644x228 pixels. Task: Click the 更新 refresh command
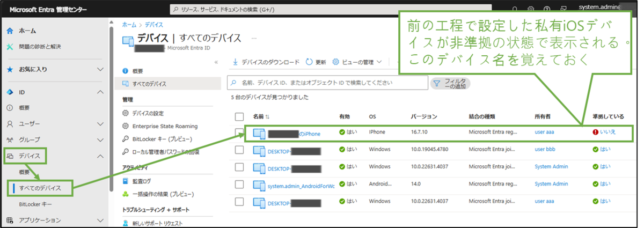[316, 62]
